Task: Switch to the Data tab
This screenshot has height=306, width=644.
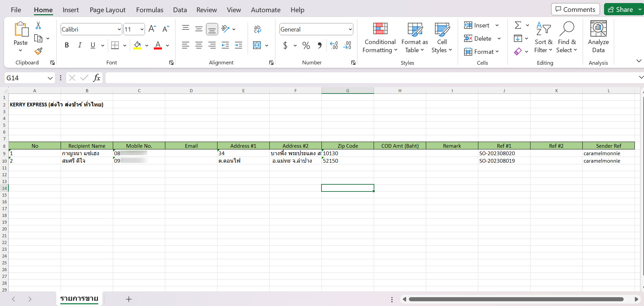Action: point(180,10)
